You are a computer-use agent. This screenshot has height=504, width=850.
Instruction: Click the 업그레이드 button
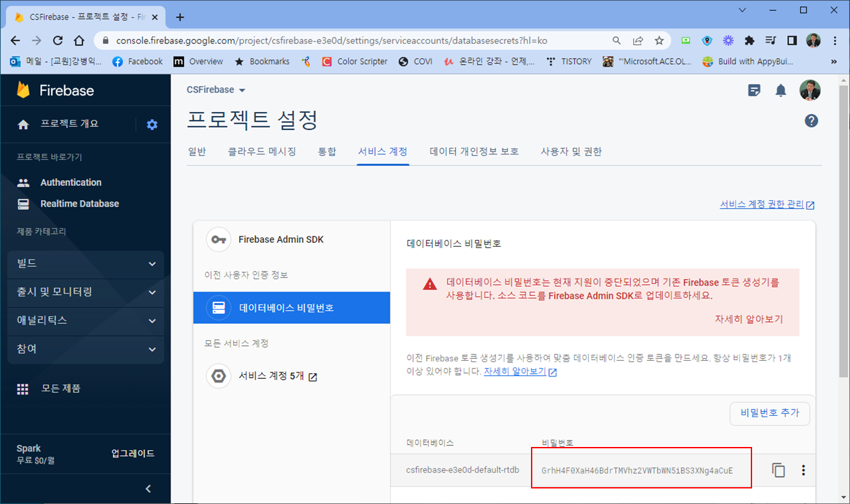133,453
